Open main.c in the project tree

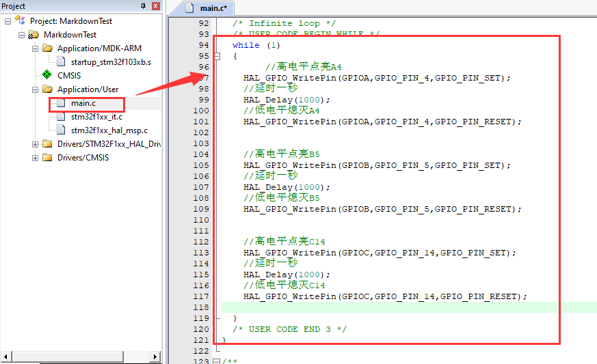click(83, 103)
